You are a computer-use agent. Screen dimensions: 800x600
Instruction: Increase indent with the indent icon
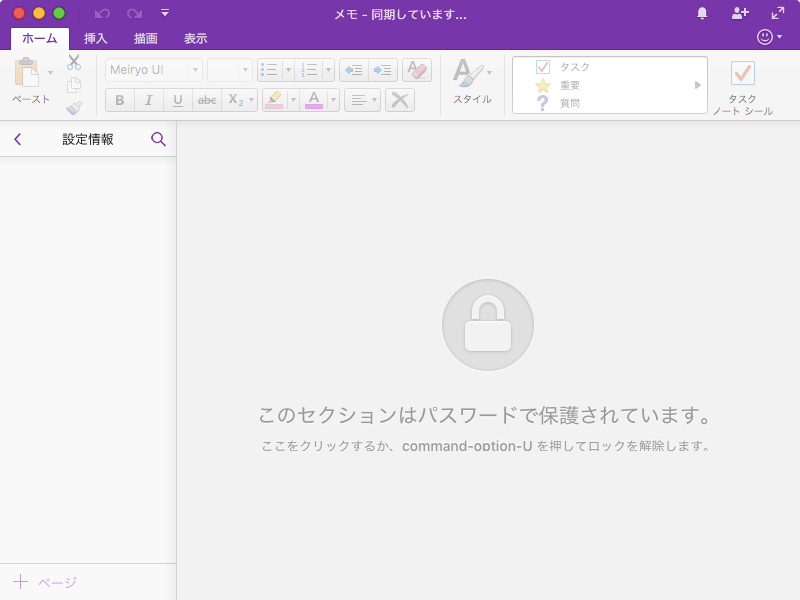point(382,69)
